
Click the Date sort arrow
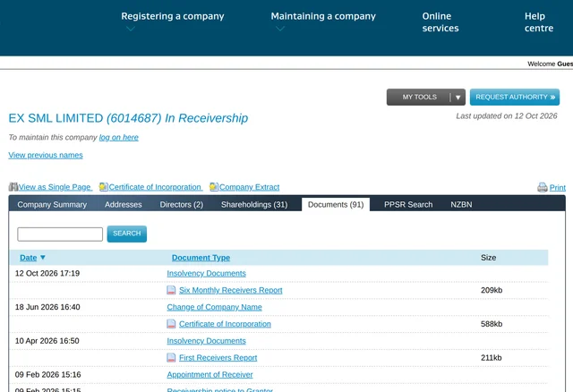[x=43, y=258]
